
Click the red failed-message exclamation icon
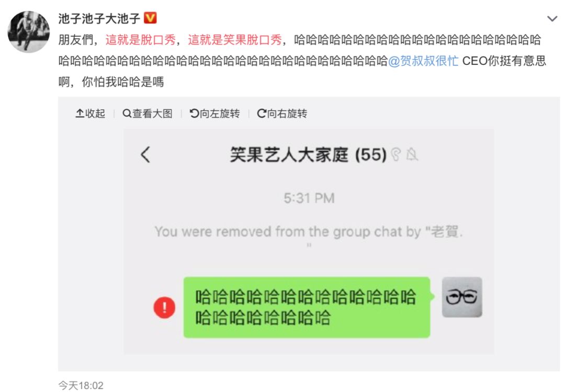164,308
